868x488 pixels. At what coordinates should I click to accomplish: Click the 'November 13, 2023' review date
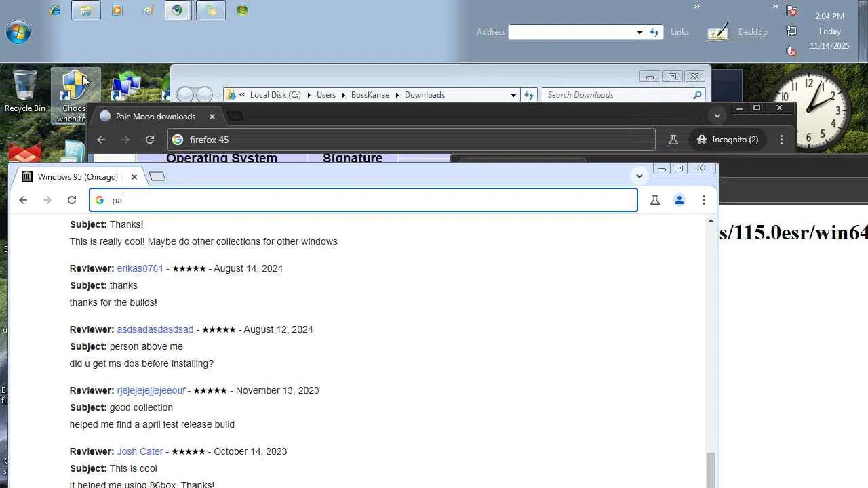277,390
